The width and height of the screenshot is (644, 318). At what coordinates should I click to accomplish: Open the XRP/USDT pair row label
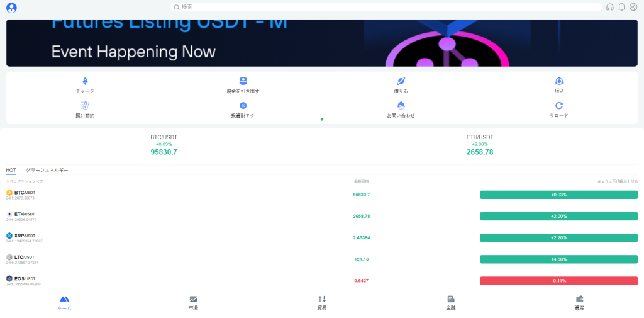click(25, 236)
